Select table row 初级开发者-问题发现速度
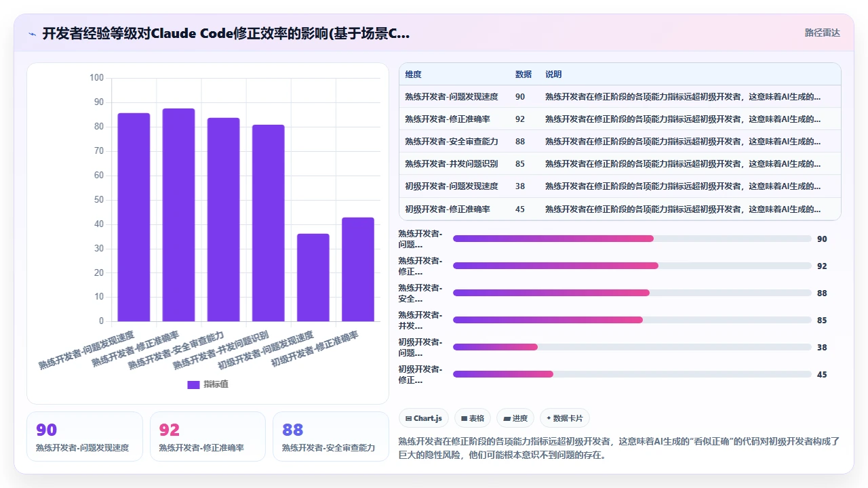 [x=620, y=186]
